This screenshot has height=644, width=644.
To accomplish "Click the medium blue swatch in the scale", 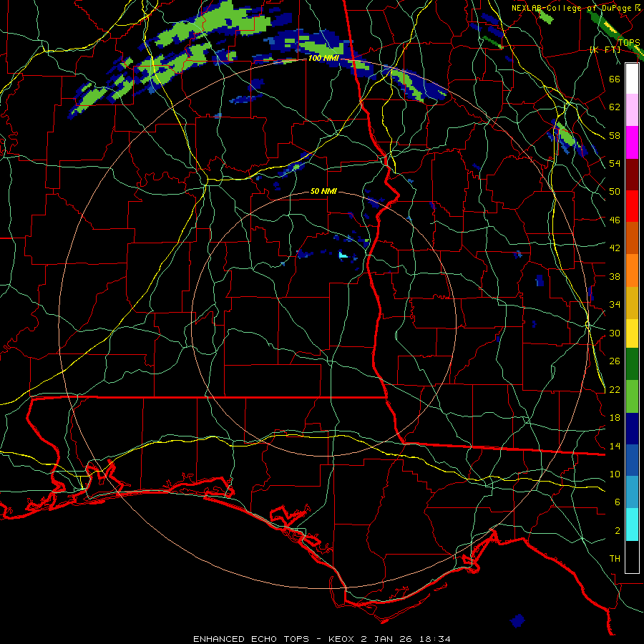I will click(632, 460).
